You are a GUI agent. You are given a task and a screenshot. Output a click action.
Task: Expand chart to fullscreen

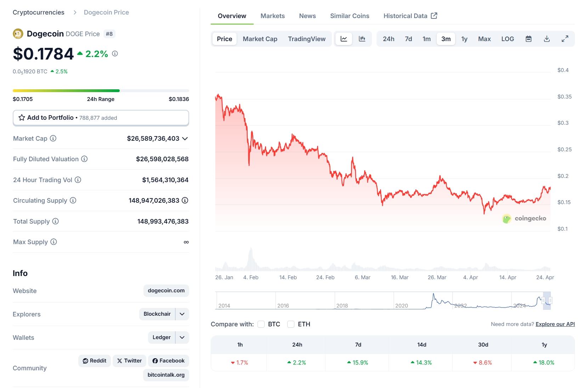[565, 39]
